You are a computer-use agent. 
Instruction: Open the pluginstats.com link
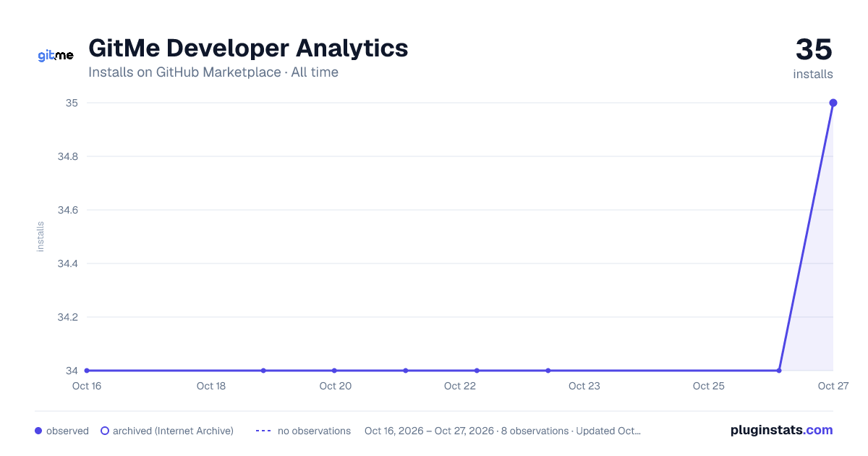781,430
